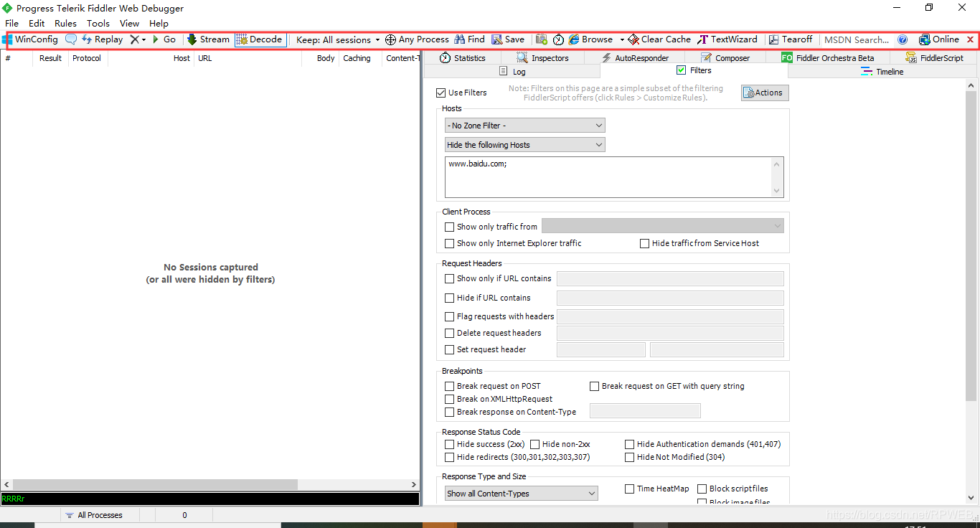Open the TextWizard tool
This screenshot has height=528, width=980.
(x=727, y=39)
